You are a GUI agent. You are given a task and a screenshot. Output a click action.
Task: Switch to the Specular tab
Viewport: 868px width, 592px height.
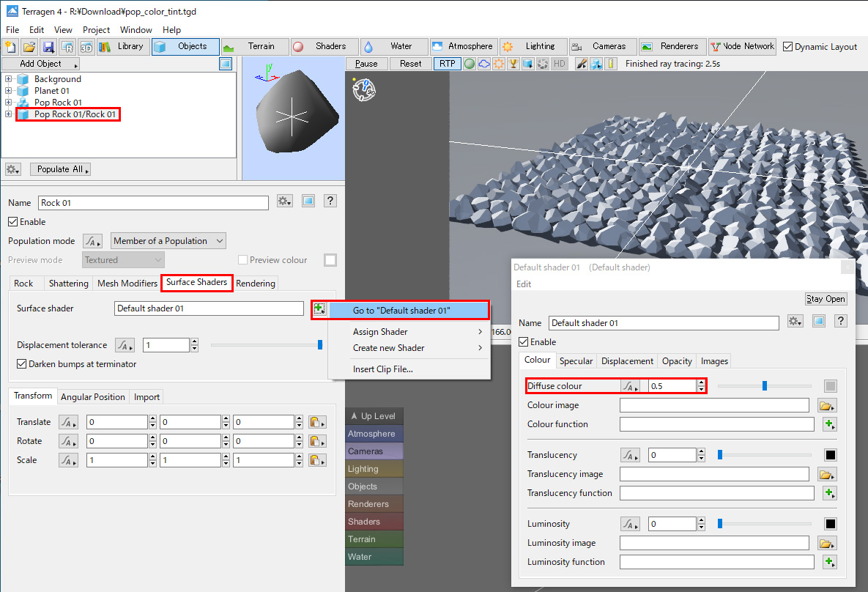576,360
